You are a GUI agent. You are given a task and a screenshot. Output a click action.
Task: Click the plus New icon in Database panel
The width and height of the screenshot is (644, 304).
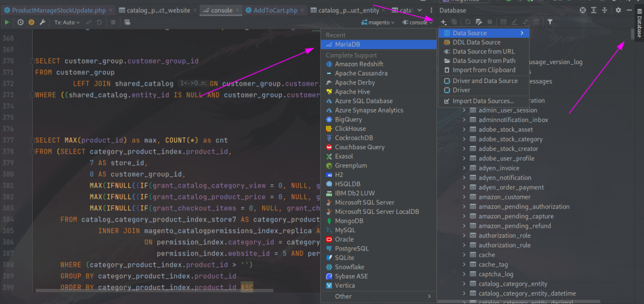(443, 22)
